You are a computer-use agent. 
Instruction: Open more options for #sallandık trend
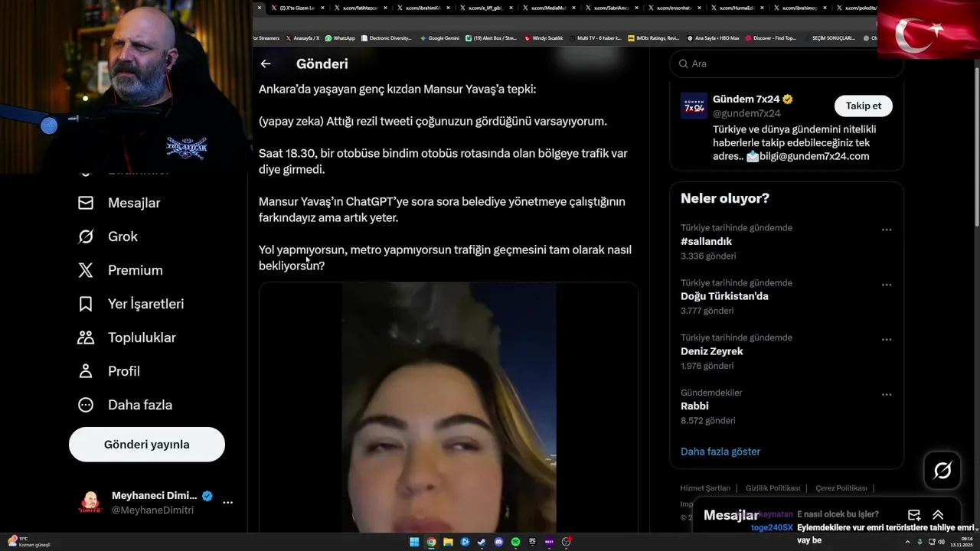[887, 230]
